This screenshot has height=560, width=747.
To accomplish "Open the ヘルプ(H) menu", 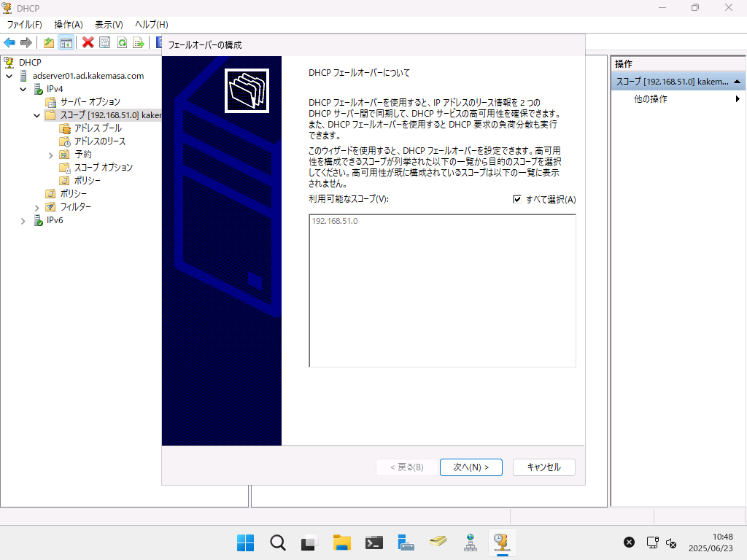I will coord(152,24).
